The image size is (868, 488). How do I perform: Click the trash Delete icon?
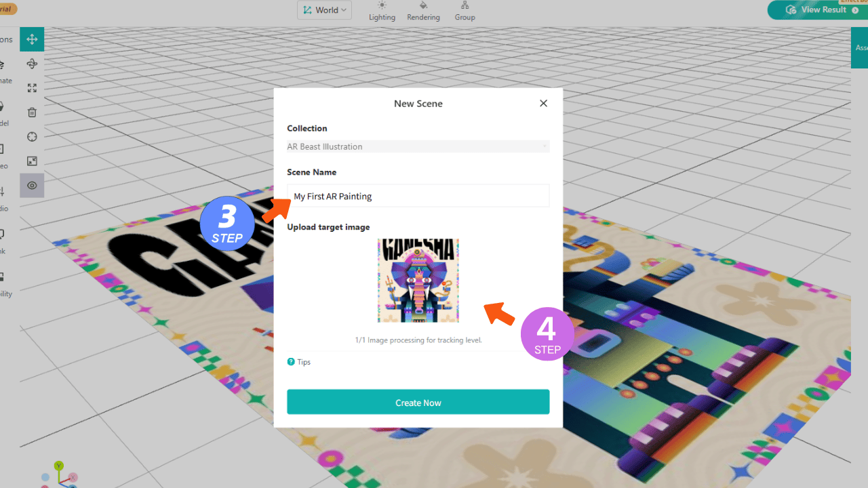coord(32,113)
